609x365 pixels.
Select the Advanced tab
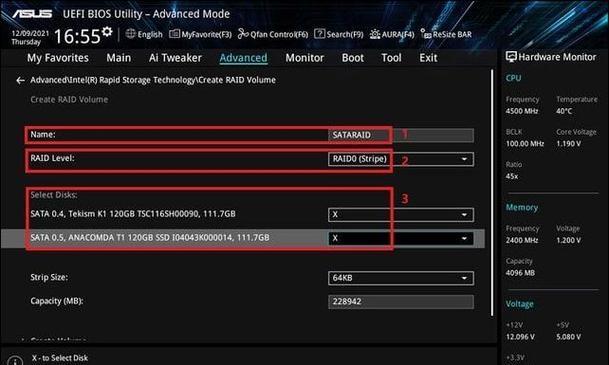point(244,58)
